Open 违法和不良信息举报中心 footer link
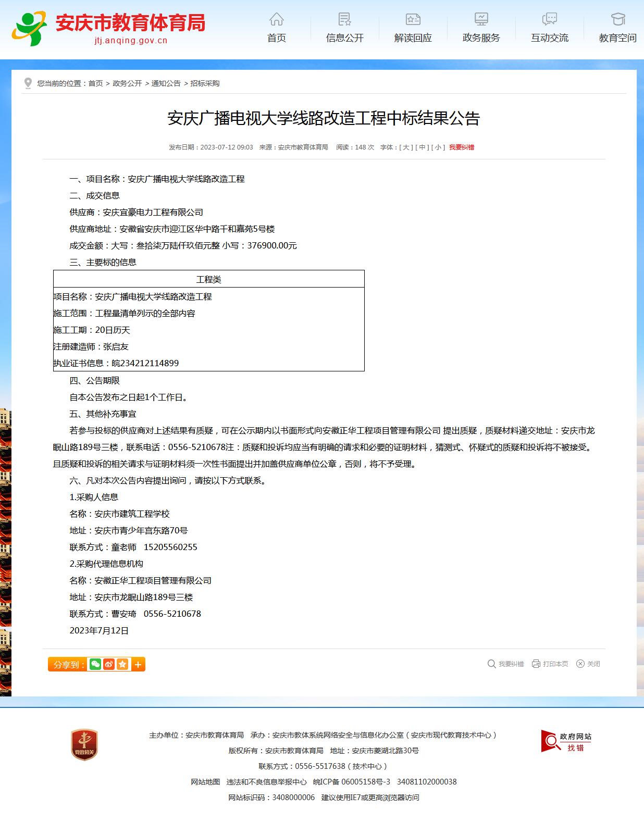 [266, 782]
